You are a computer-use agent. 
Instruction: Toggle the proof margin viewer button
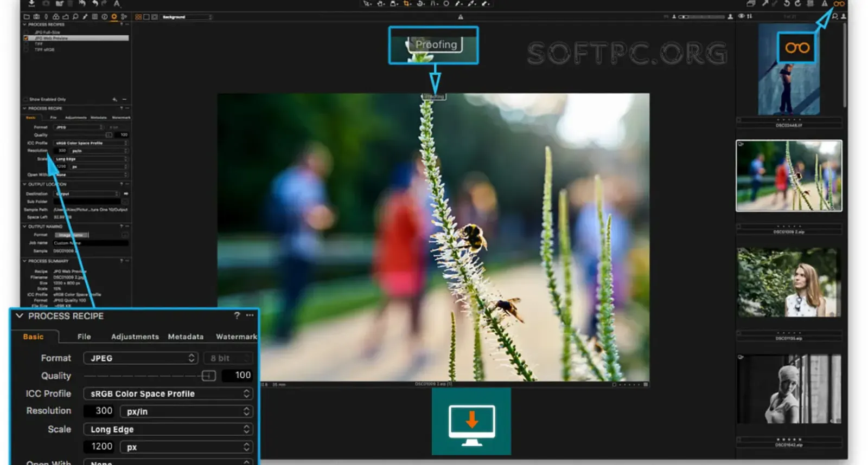pos(155,17)
